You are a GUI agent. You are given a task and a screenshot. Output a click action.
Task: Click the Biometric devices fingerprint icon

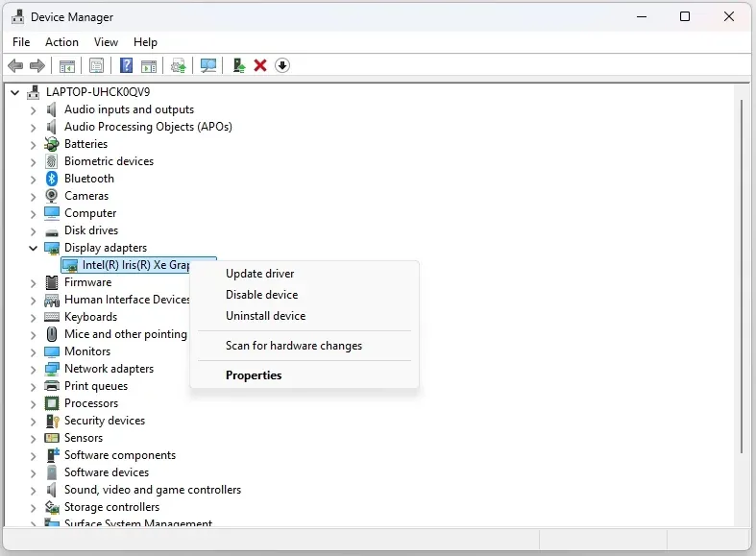(x=52, y=161)
